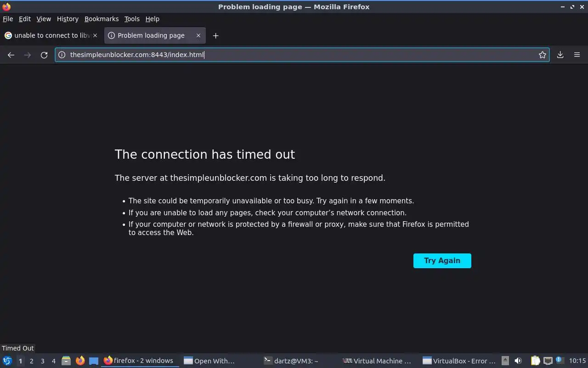The image size is (588, 368).
Task: Click the Firefox logo in the title bar
Action: tap(6, 6)
